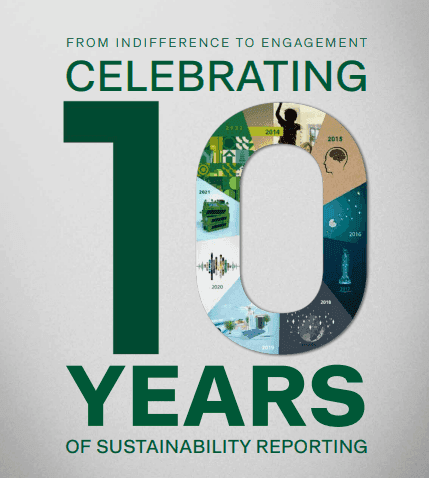
Task: Click the 2021 year label
Action: [x=204, y=192]
